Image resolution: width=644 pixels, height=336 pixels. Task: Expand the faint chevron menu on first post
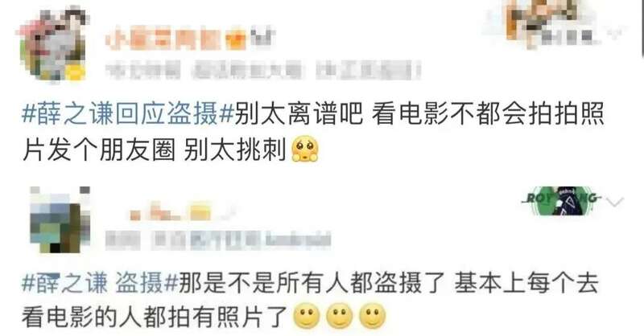[x=616, y=34]
